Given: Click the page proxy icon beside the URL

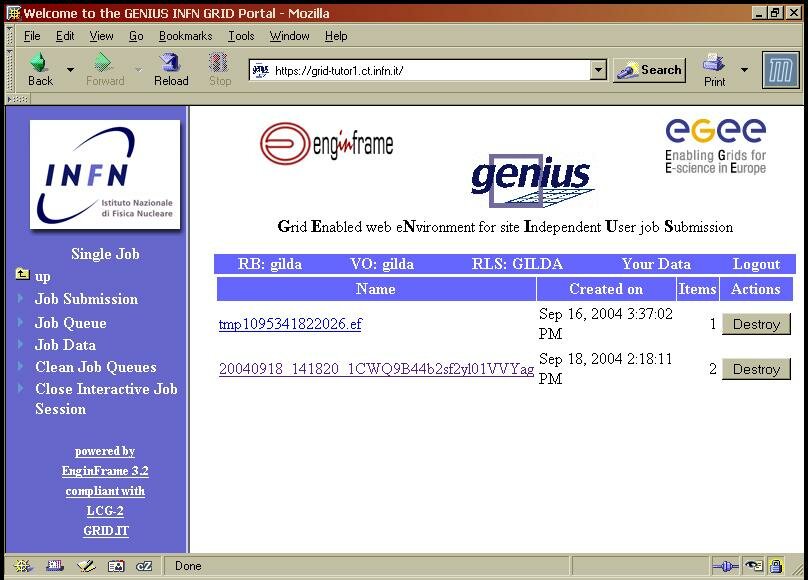Looking at the screenshot, I should pos(261,70).
